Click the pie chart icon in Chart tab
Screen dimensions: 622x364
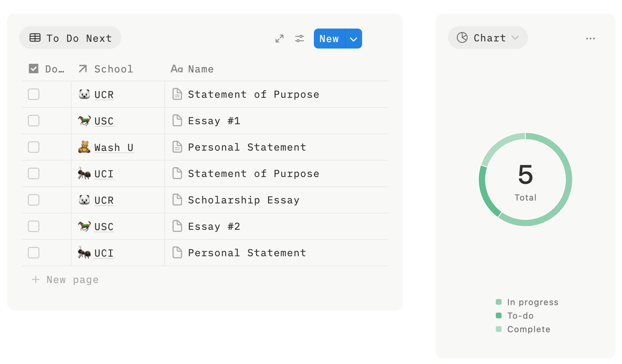tap(462, 38)
